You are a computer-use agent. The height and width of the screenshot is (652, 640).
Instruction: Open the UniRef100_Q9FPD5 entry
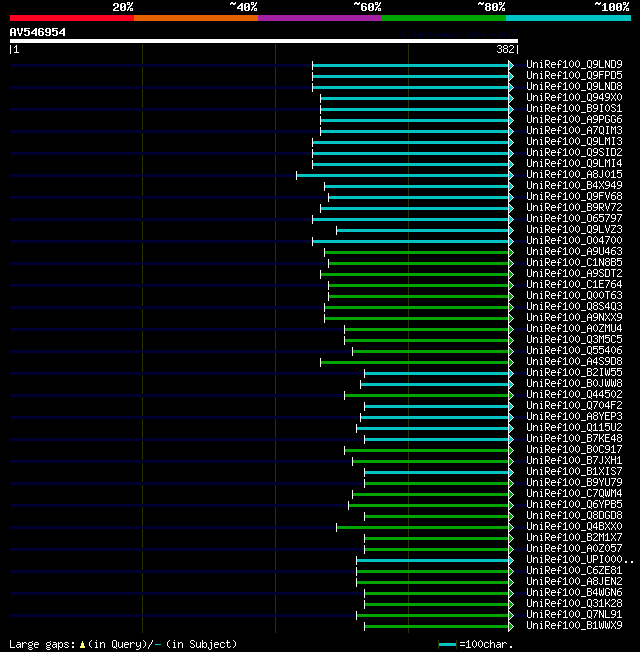click(574, 75)
